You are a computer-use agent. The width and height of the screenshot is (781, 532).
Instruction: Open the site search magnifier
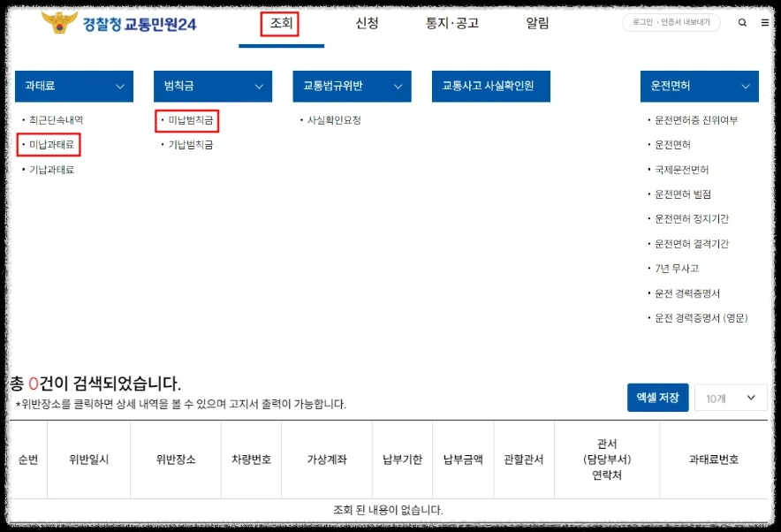[x=742, y=23]
